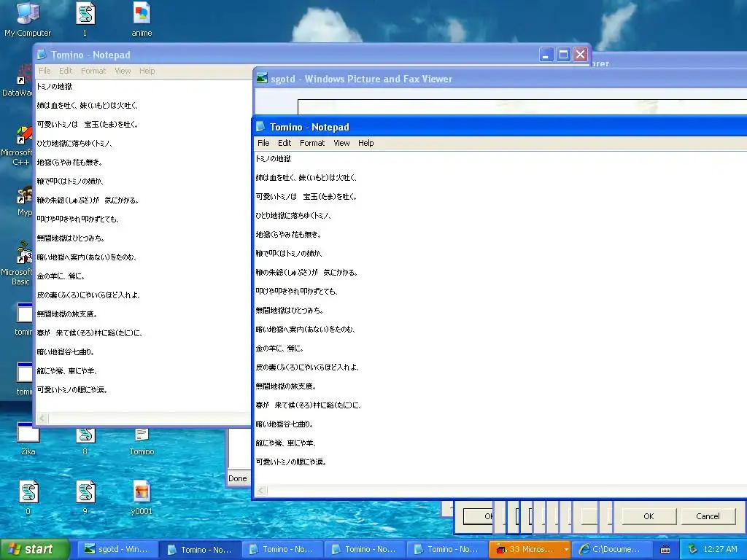
Task: Open the script file named 0
Action: point(28,497)
